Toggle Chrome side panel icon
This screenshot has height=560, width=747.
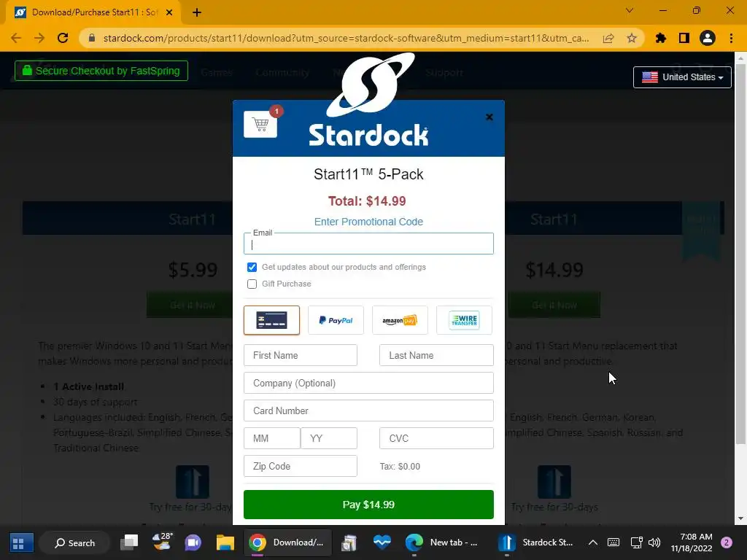(x=684, y=38)
